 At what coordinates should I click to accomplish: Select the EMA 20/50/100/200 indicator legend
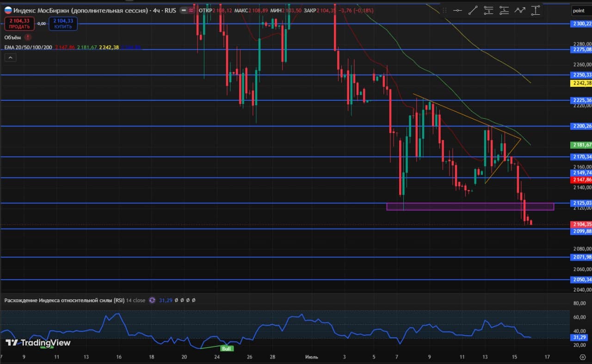28,47
